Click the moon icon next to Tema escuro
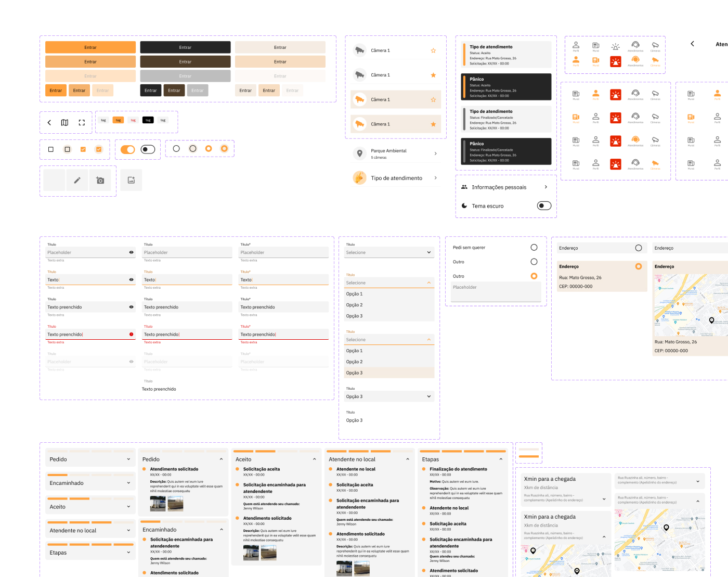 [464, 206]
